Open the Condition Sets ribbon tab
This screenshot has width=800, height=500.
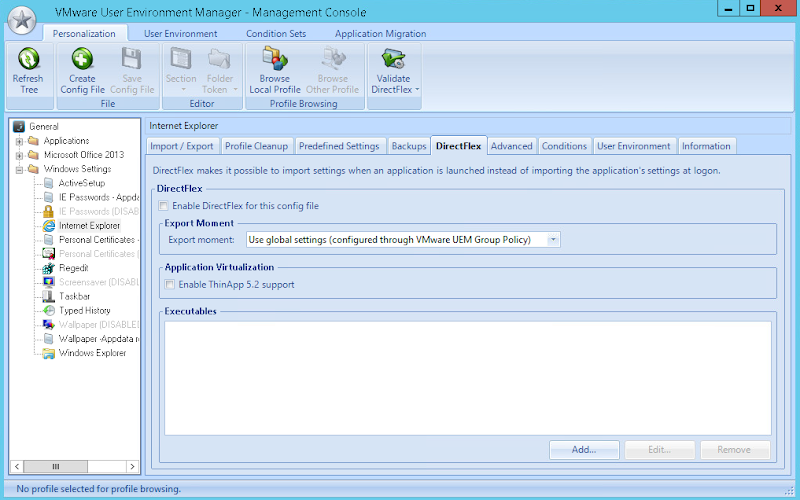[x=276, y=34]
